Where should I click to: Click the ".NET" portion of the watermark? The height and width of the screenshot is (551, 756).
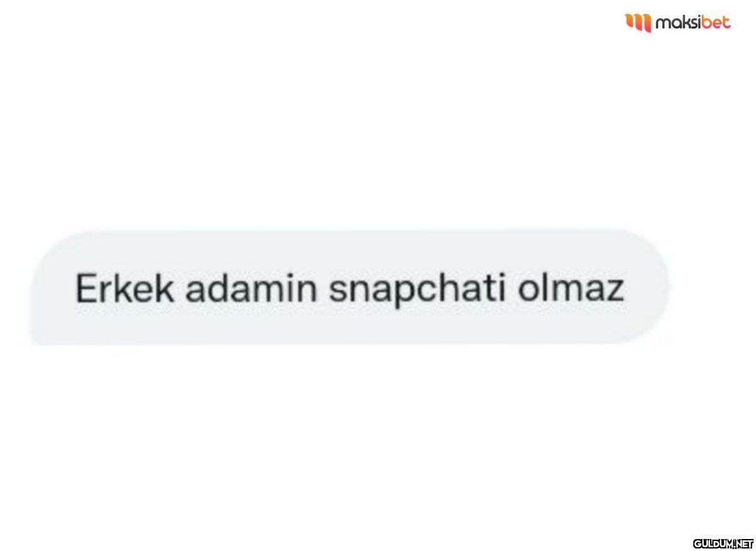point(743,543)
